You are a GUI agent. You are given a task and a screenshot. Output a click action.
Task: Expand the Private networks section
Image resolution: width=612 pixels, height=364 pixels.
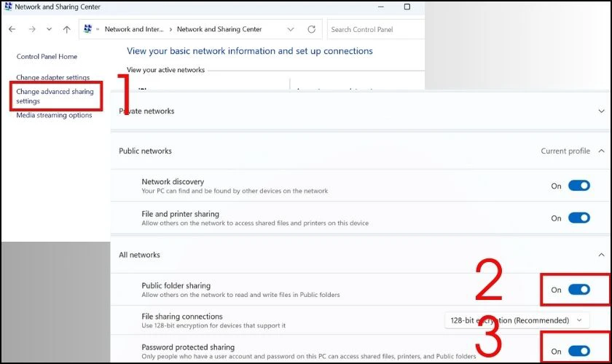[x=601, y=111]
